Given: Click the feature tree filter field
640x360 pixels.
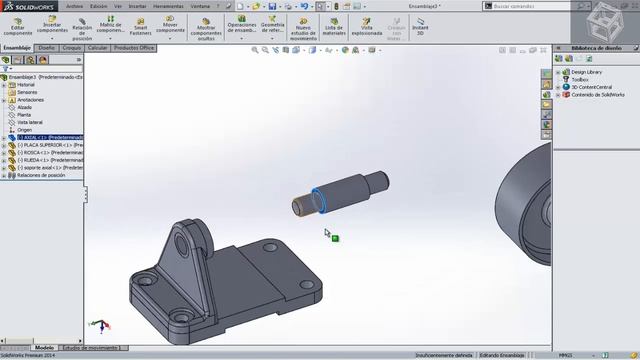Looking at the screenshot, I should (41, 69).
